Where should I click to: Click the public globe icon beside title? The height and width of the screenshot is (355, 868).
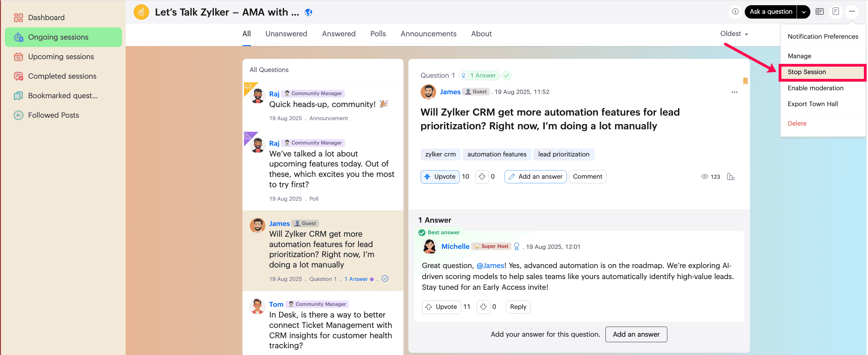pyautogui.click(x=308, y=13)
